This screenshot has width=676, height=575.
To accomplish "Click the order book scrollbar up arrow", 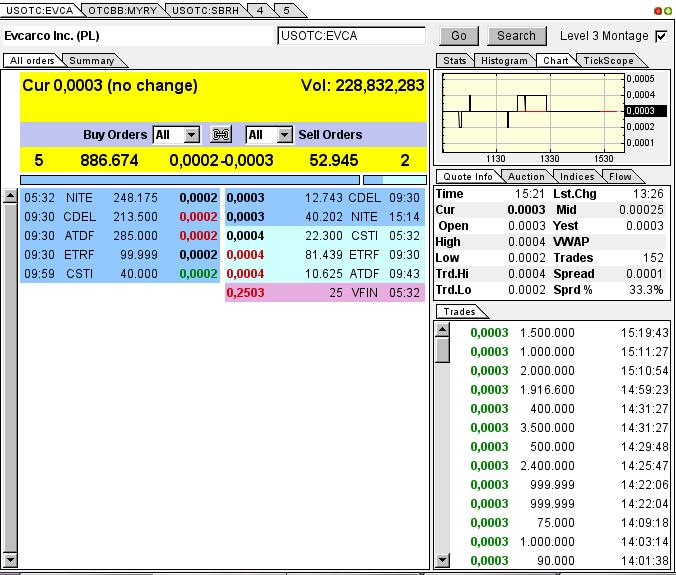I will click(10, 196).
